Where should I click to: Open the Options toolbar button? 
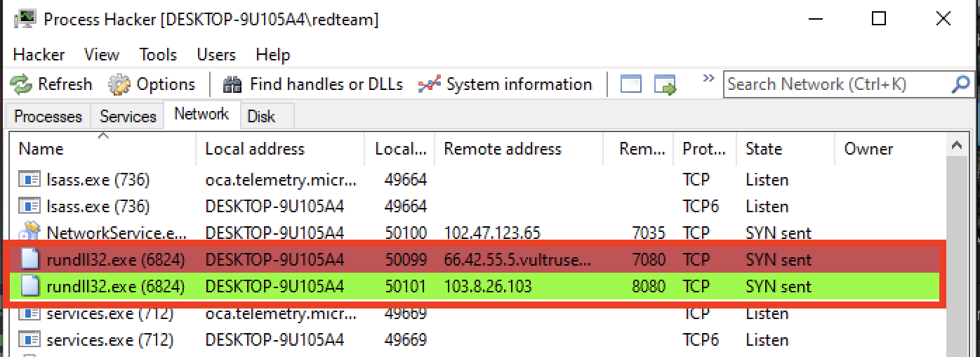pyautogui.click(x=152, y=84)
